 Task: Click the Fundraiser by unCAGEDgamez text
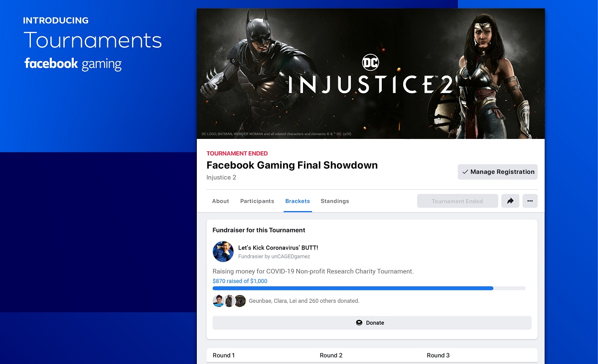click(274, 256)
